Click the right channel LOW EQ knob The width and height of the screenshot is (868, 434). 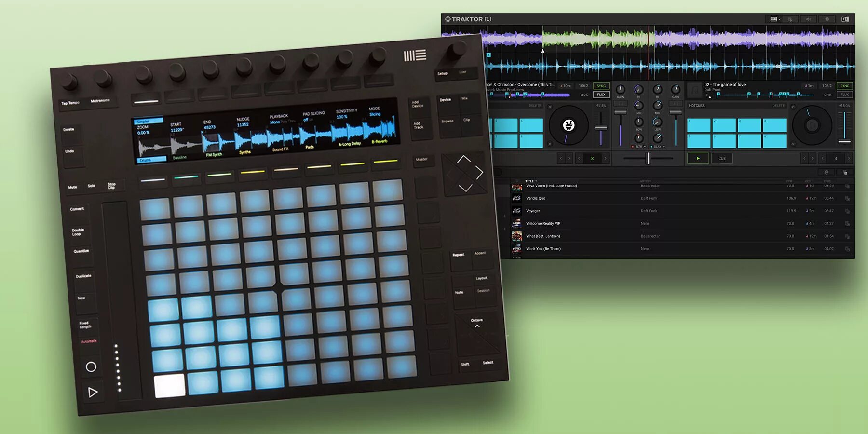tap(657, 122)
